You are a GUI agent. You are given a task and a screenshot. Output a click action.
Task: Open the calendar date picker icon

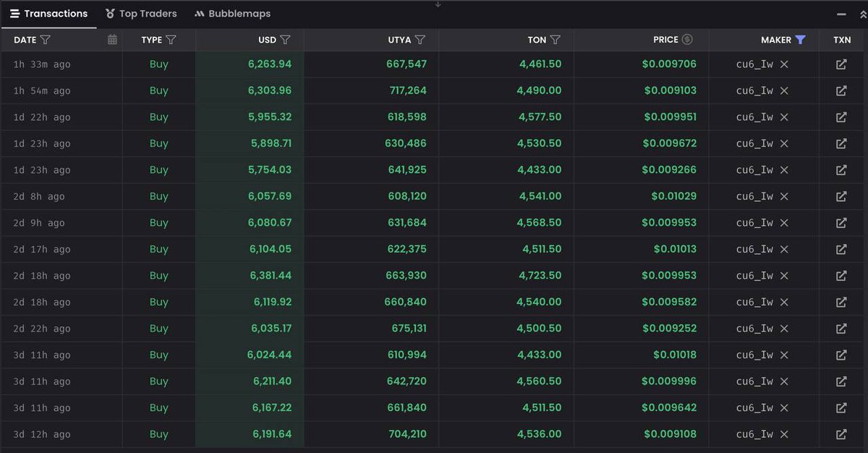[x=112, y=40]
